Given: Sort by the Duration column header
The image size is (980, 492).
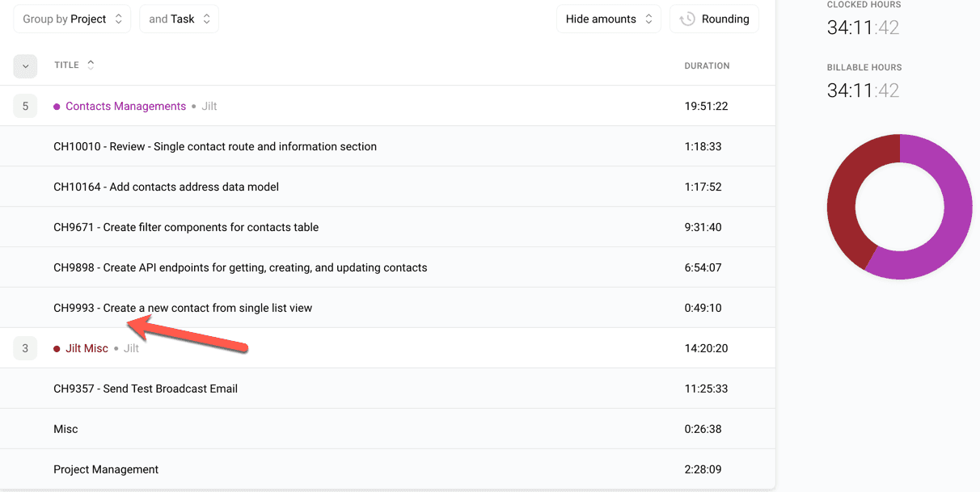Looking at the screenshot, I should point(707,65).
